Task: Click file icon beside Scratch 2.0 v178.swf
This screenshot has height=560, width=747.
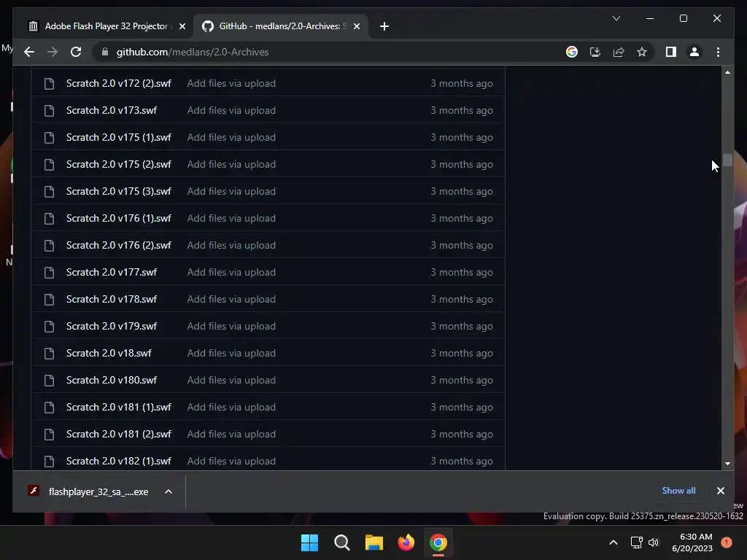Action: pos(49,300)
